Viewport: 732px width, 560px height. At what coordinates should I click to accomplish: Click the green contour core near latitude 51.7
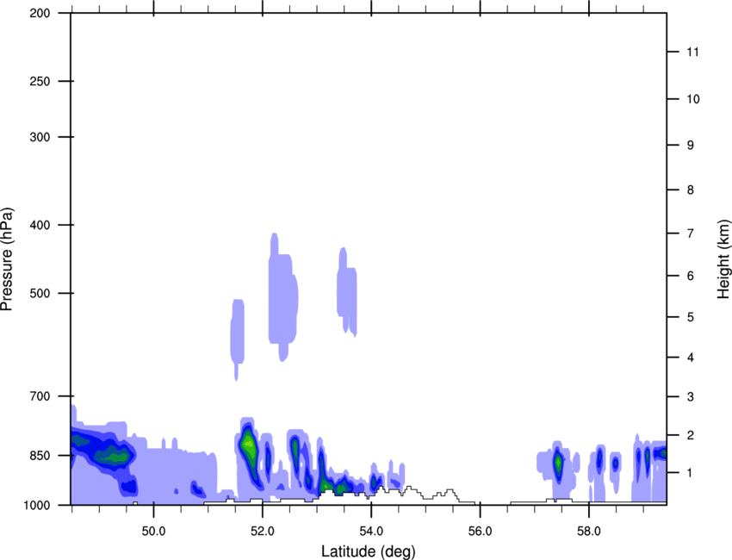[249, 446]
